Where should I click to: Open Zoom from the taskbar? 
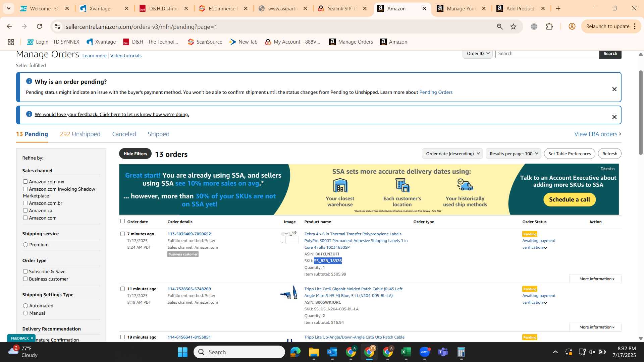click(425, 352)
